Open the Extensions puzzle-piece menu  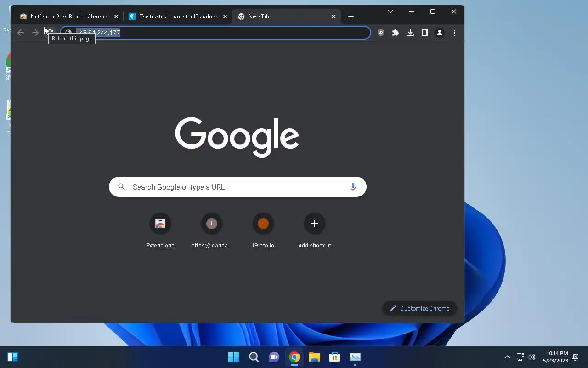tap(396, 33)
